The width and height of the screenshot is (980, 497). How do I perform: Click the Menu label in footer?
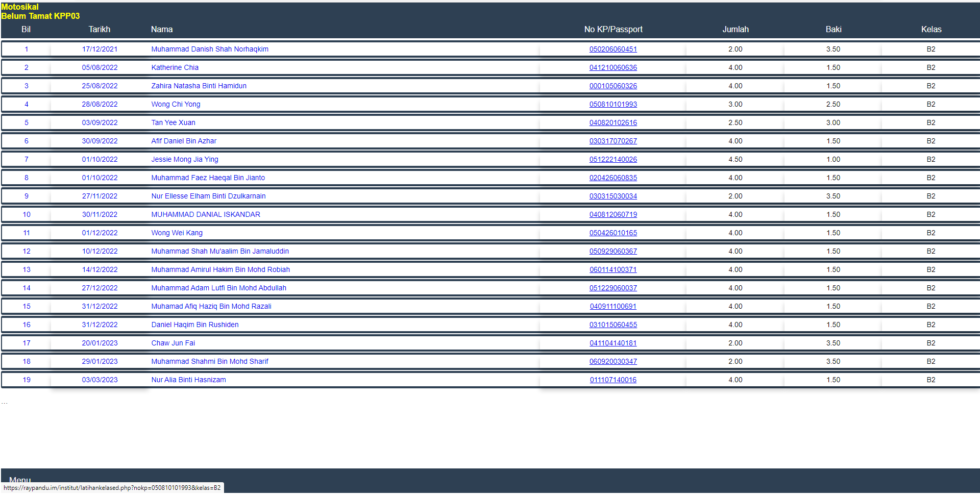[x=20, y=480]
